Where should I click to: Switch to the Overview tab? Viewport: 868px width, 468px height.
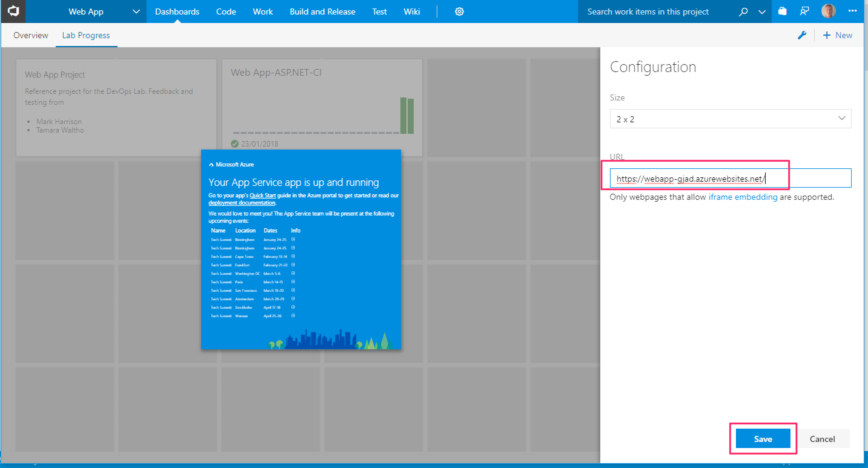pos(31,35)
